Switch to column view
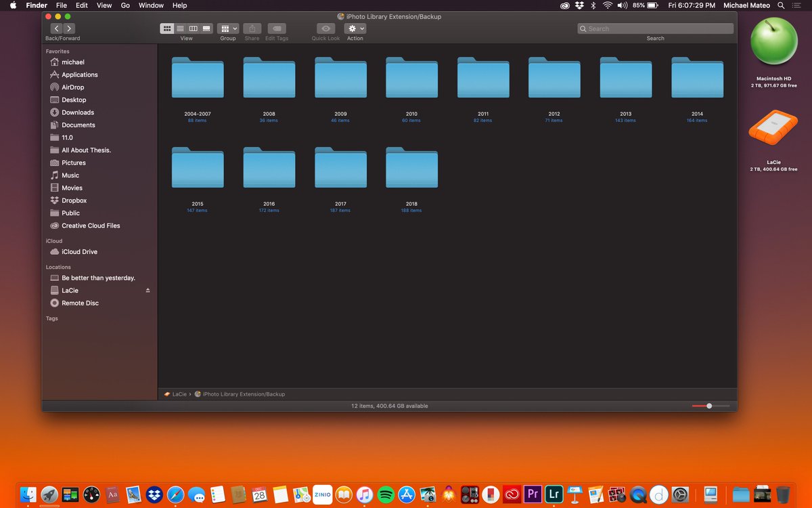This screenshot has width=812, height=508. pyautogui.click(x=193, y=28)
